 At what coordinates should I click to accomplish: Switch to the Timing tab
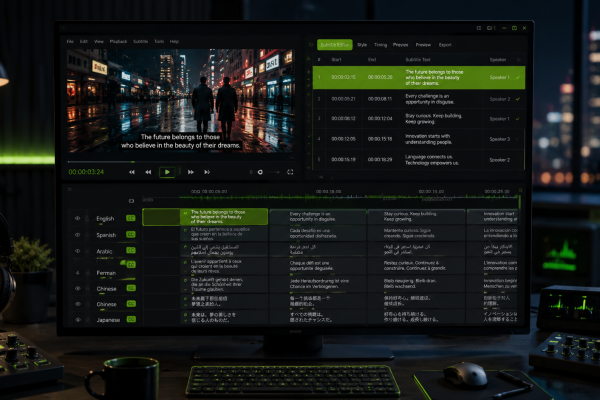(x=380, y=45)
